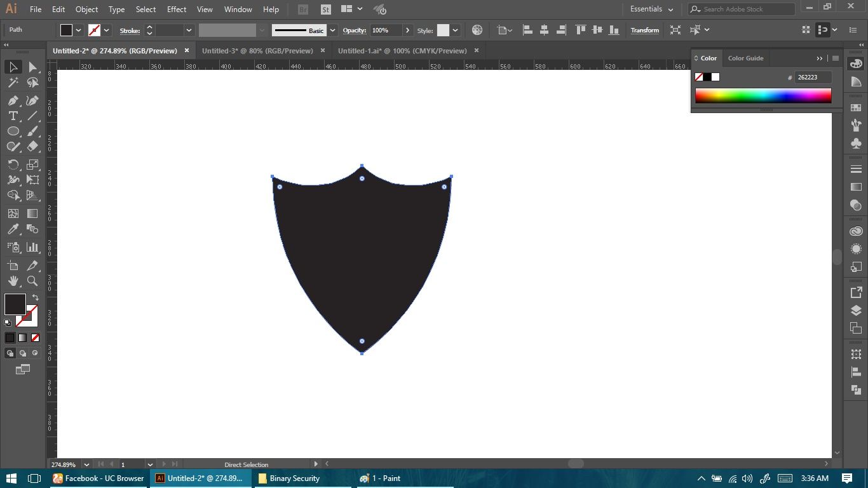This screenshot has width=868, height=488.
Task: Open the Pathfinder panel icon
Action: [856, 390]
